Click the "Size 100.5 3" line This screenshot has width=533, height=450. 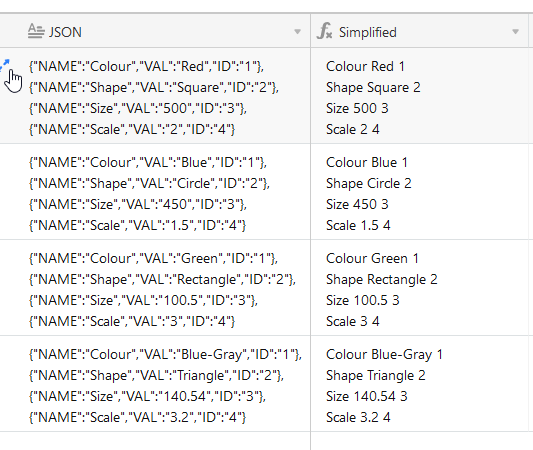tap(362, 300)
